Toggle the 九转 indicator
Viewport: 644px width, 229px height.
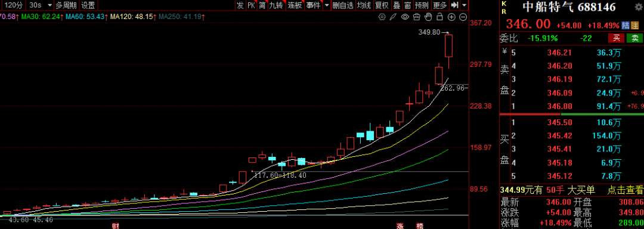pyautogui.click(x=276, y=5)
